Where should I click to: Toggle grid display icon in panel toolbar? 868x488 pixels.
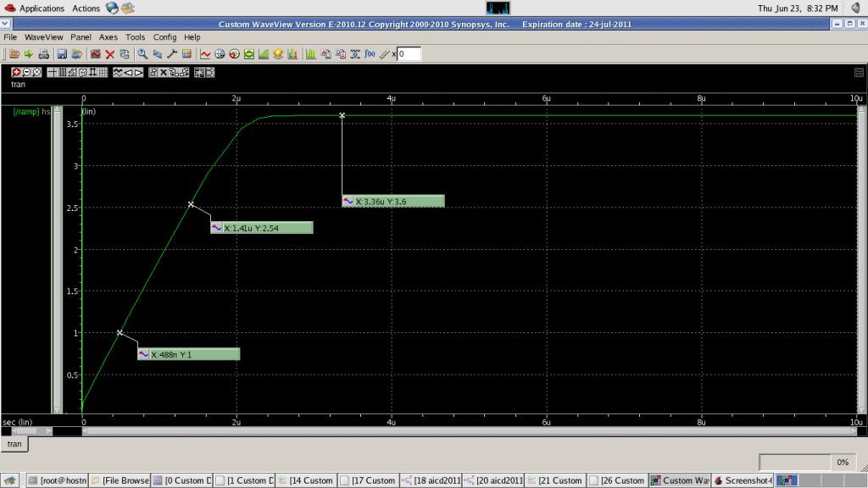click(103, 73)
